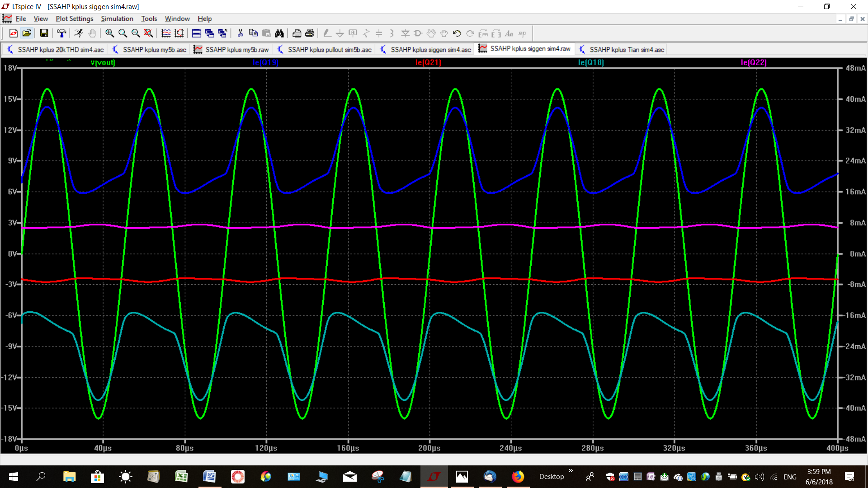Viewport: 868px width, 488px height.
Task: Tile windows horizontally via toolbar icon
Action: coord(196,33)
